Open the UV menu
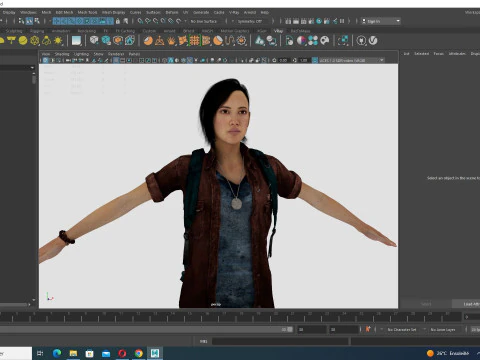 point(186,12)
